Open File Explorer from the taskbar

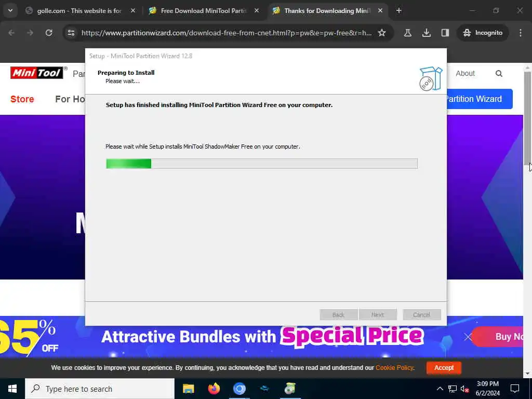pyautogui.click(x=188, y=389)
